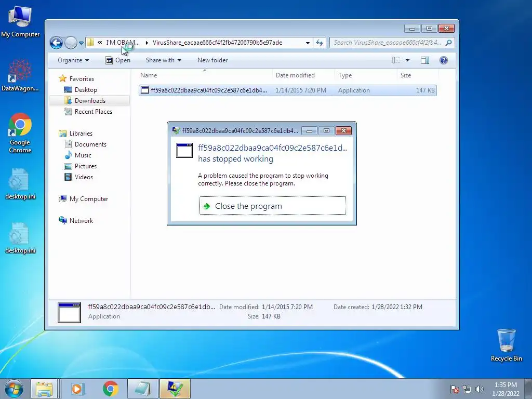Close the has stopped working dialog
Screen dimensions: 532x399
(343, 130)
